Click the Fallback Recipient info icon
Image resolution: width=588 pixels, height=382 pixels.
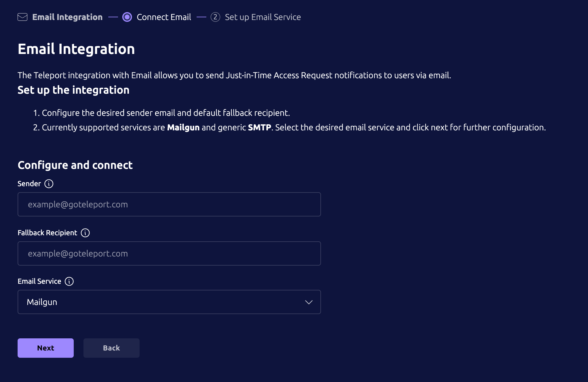pos(86,233)
